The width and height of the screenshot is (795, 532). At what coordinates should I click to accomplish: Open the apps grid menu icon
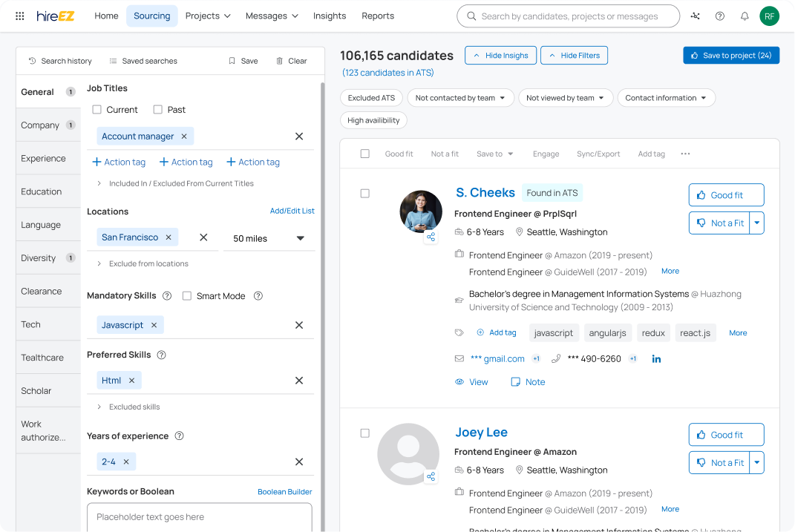(20, 16)
